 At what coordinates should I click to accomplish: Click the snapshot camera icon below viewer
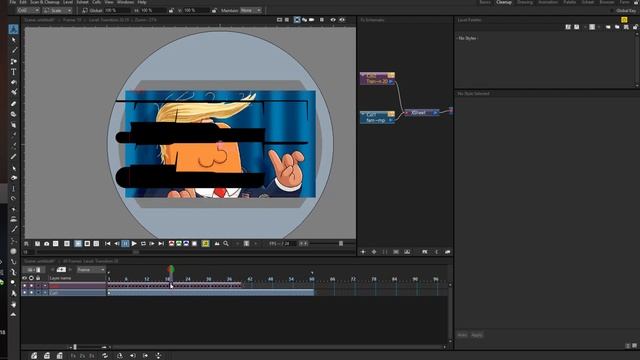(47, 244)
